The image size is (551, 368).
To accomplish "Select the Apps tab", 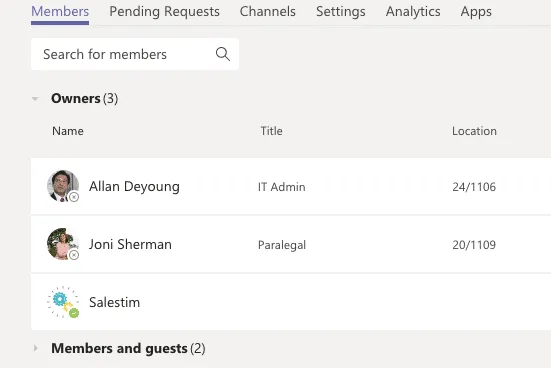I will [x=476, y=11].
